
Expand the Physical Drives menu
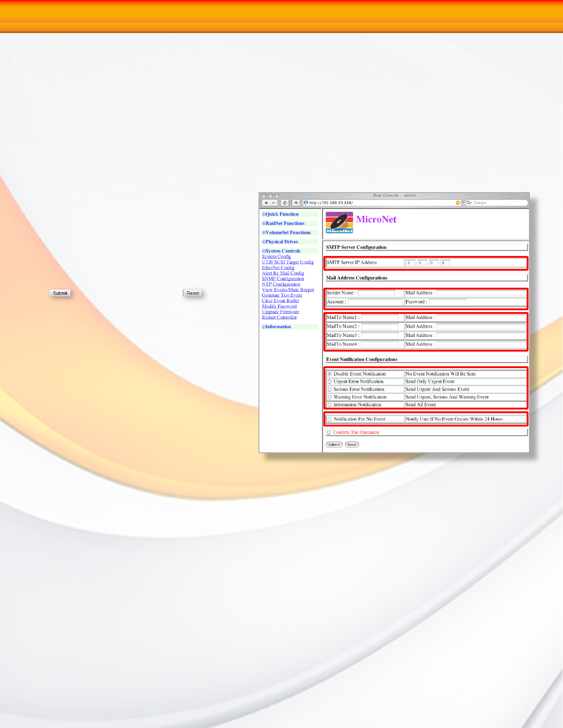pyautogui.click(x=280, y=242)
